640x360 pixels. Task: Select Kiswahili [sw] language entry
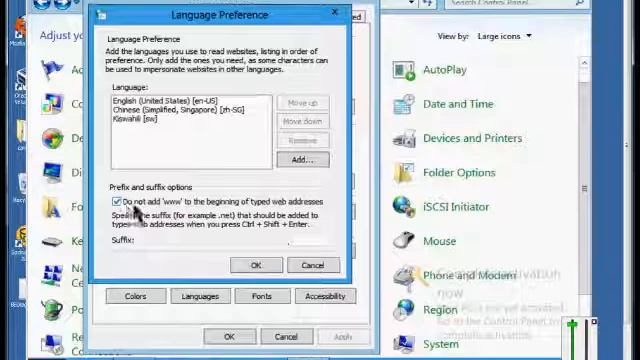[135, 119]
